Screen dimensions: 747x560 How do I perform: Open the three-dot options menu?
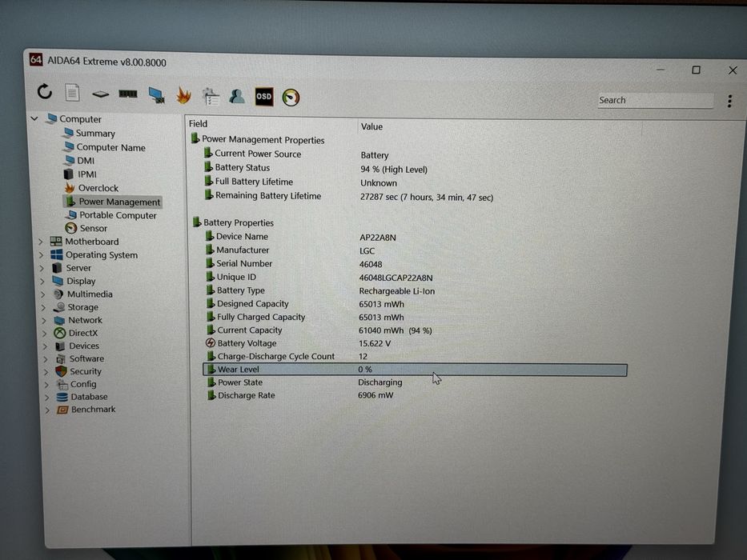point(729,101)
